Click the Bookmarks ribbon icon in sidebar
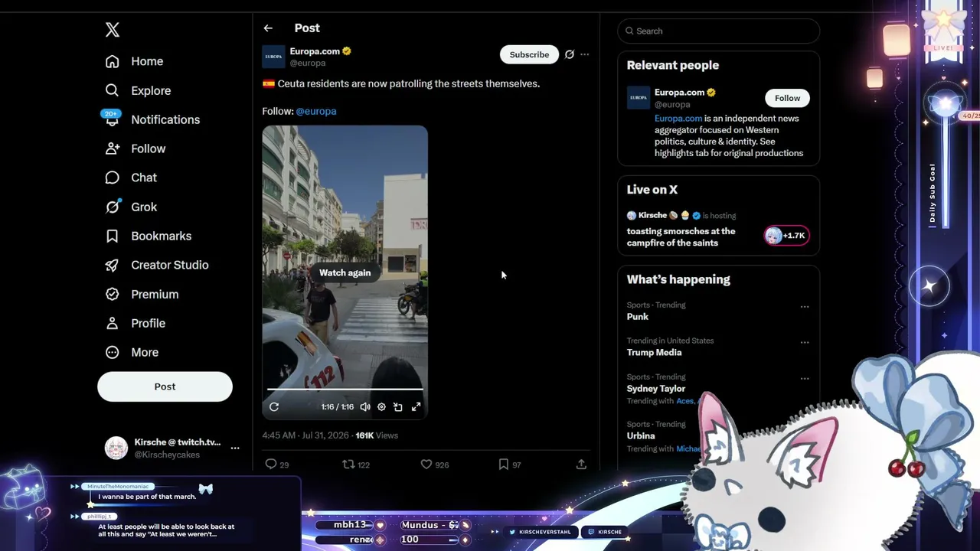The width and height of the screenshot is (980, 551). [x=113, y=236]
